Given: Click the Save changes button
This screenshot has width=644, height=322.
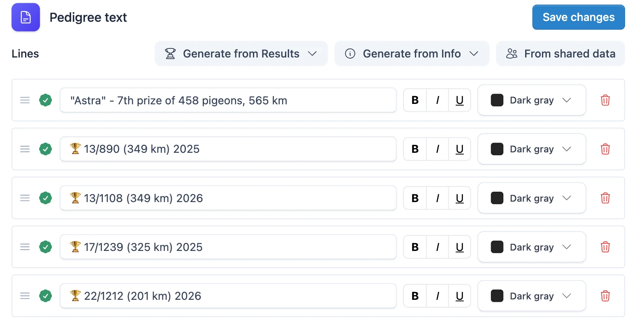Looking at the screenshot, I should coord(579,17).
